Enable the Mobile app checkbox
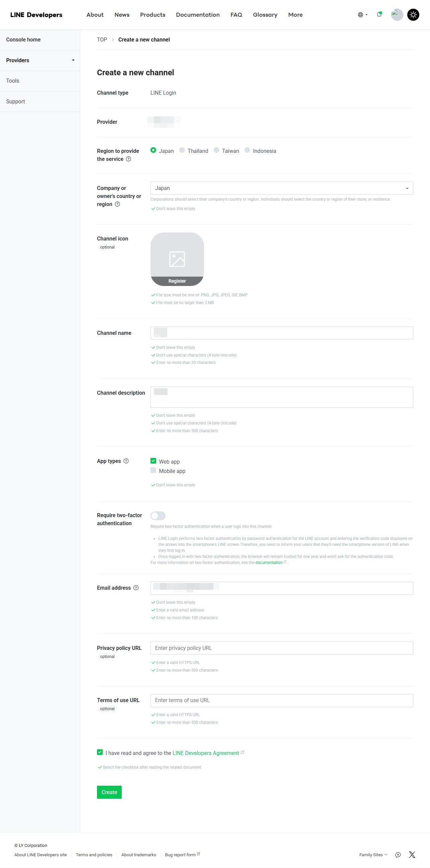Viewport: 430px width, 868px height. click(153, 470)
